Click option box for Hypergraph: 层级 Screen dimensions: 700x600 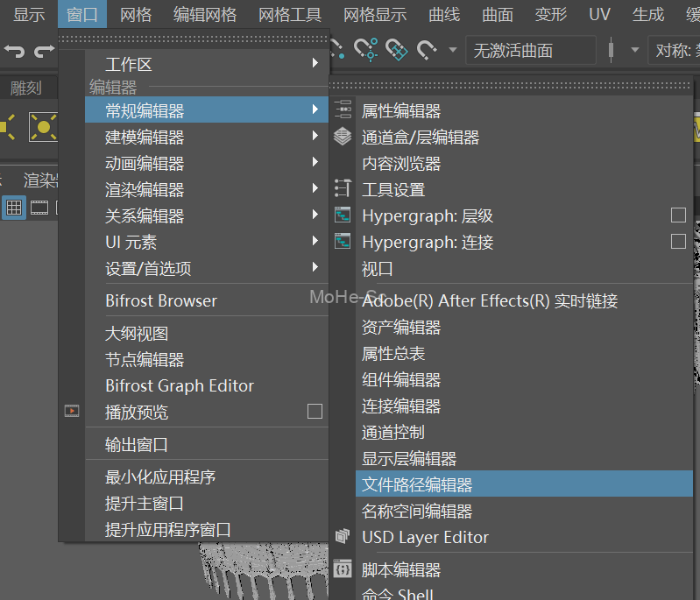677,215
